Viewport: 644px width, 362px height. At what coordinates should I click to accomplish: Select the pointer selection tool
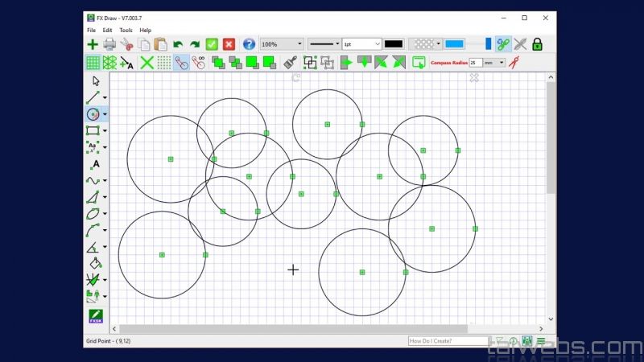(x=96, y=80)
